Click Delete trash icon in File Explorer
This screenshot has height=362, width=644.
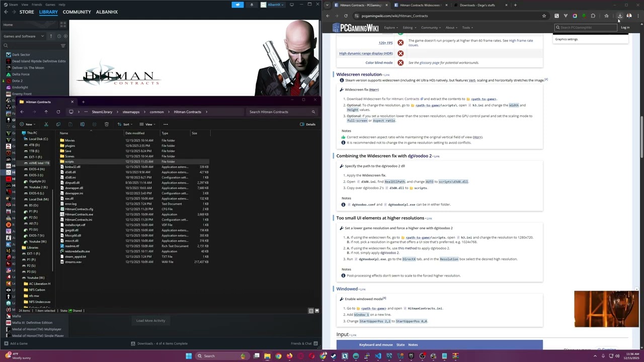pyautogui.click(x=106, y=124)
